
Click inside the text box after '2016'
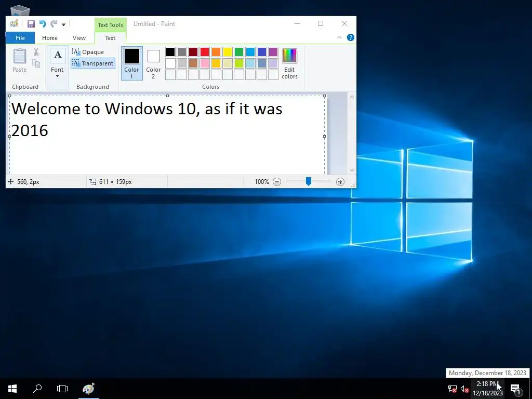click(49, 131)
